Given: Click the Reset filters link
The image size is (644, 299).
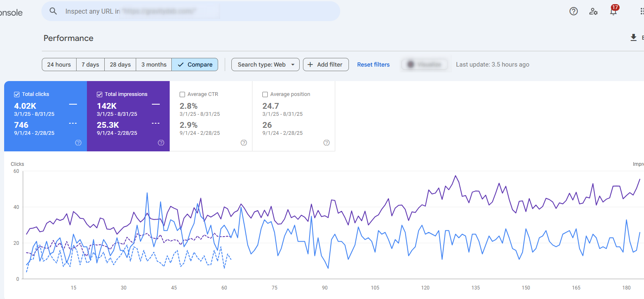Looking at the screenshot, I should tap(373, 65).
